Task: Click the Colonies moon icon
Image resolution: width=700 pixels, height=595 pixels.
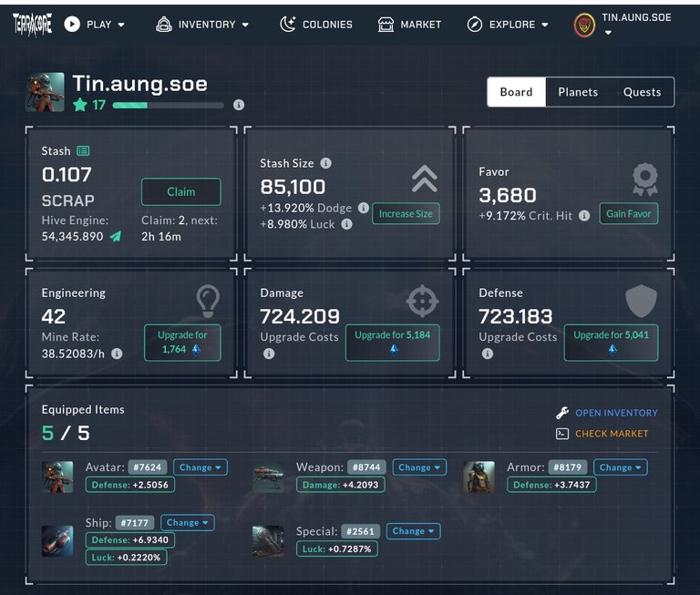Action: point(287,24)
